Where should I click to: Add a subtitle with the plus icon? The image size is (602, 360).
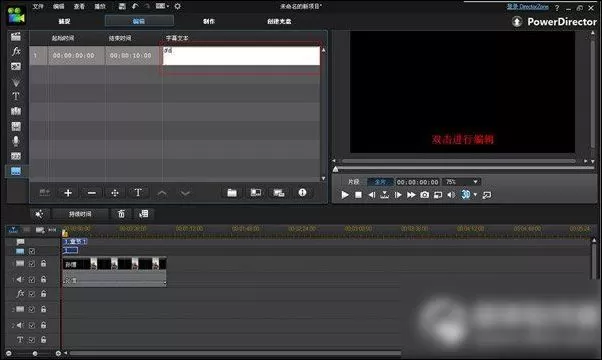point(68,193)
